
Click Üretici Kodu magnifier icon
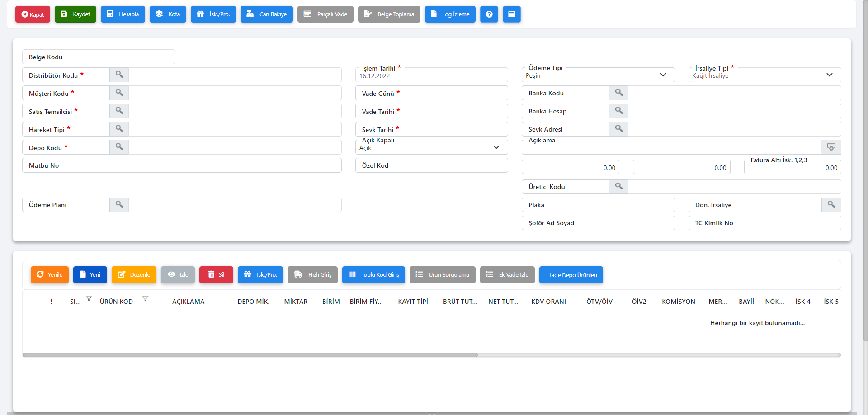tap(618, 186)
